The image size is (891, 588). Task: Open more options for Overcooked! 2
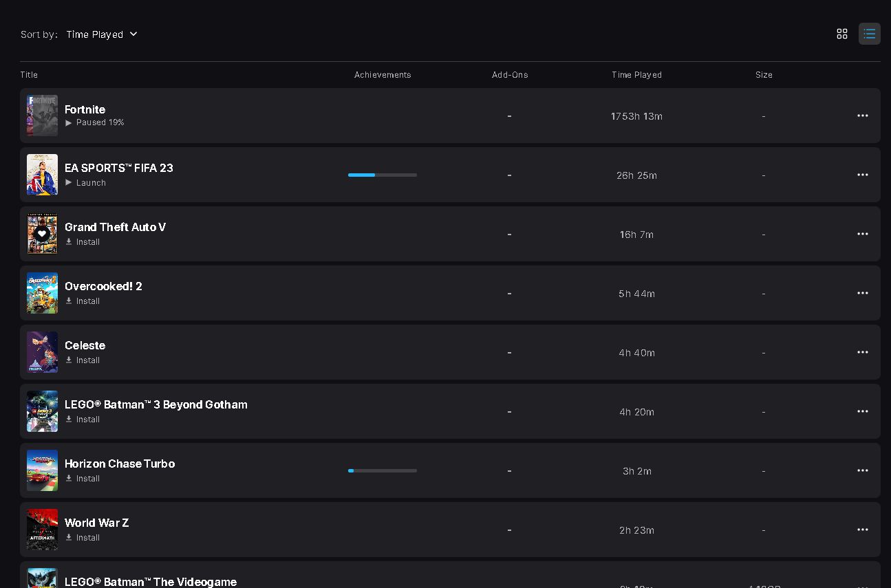tap(863, 293)
